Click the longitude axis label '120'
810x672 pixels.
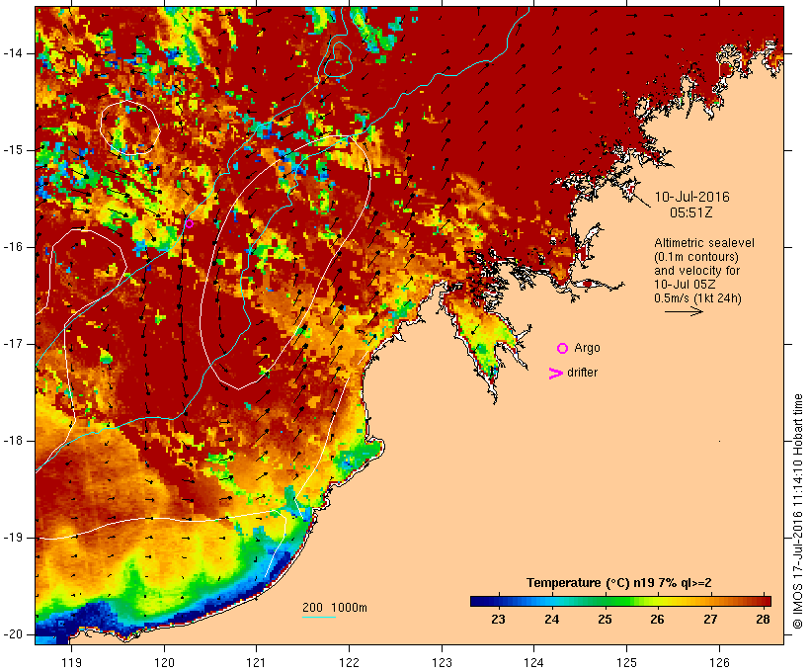164,662
